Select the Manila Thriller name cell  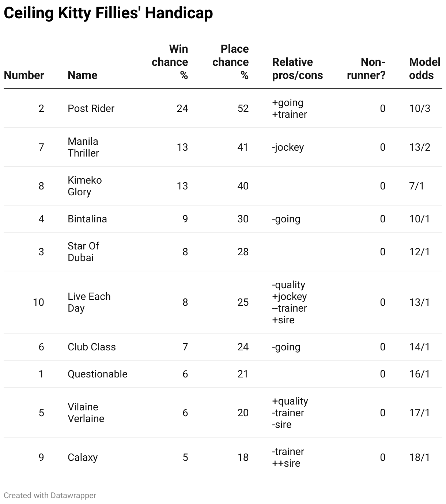83,147
